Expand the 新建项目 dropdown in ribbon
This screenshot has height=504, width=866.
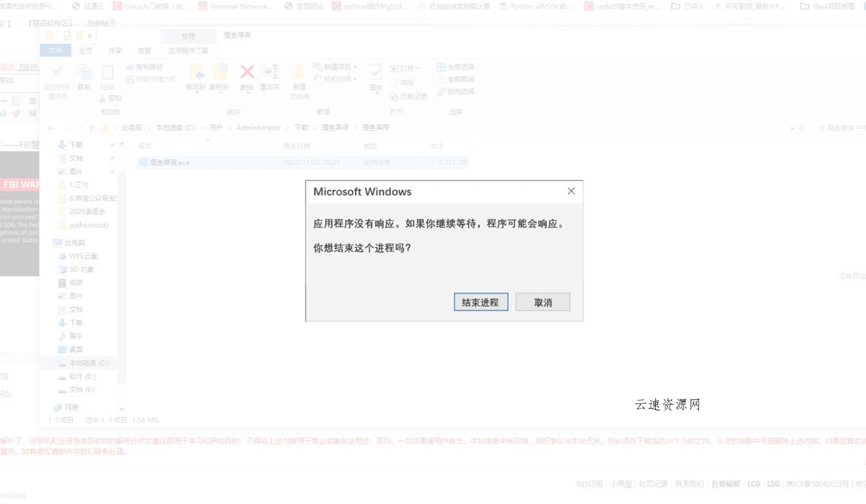click(355, 67)
